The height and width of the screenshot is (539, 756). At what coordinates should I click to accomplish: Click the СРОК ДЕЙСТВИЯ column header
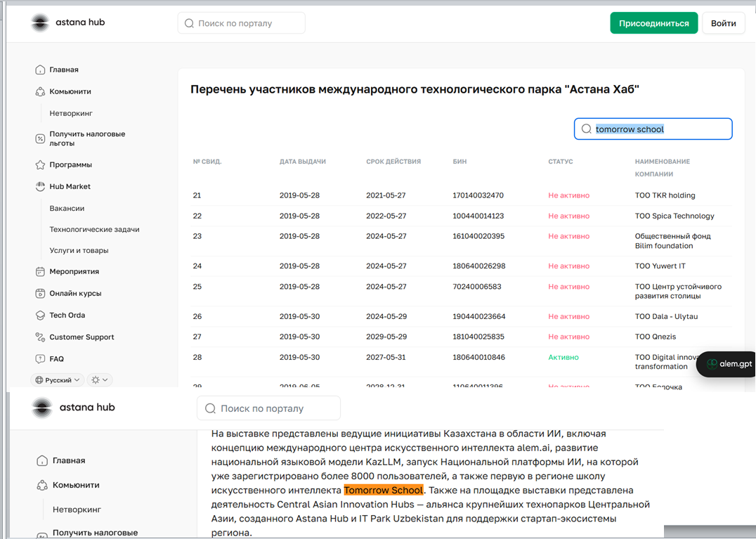click(393, 162)
